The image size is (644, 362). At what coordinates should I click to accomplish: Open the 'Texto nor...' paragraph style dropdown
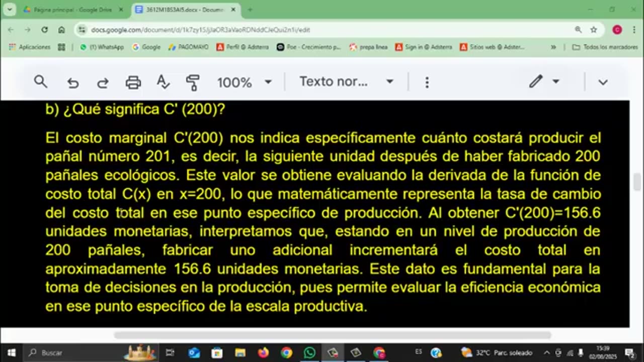click(x=346, y=82)
